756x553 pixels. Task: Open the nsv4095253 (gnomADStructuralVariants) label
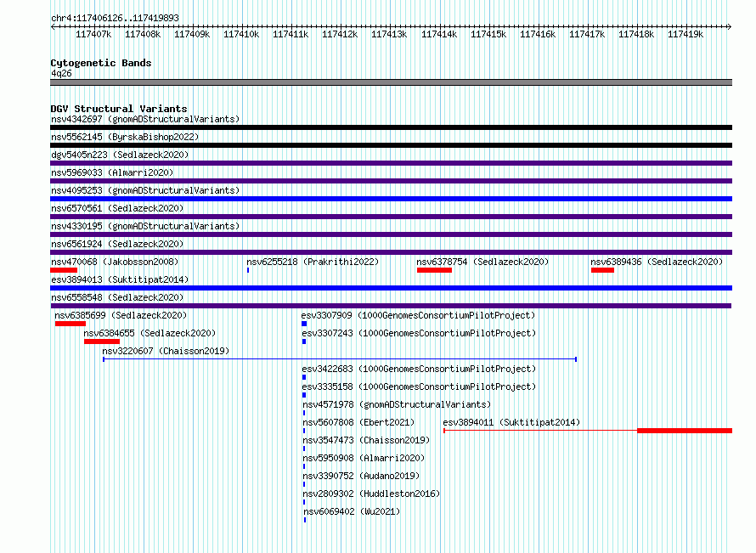click(x=145, y=190)
